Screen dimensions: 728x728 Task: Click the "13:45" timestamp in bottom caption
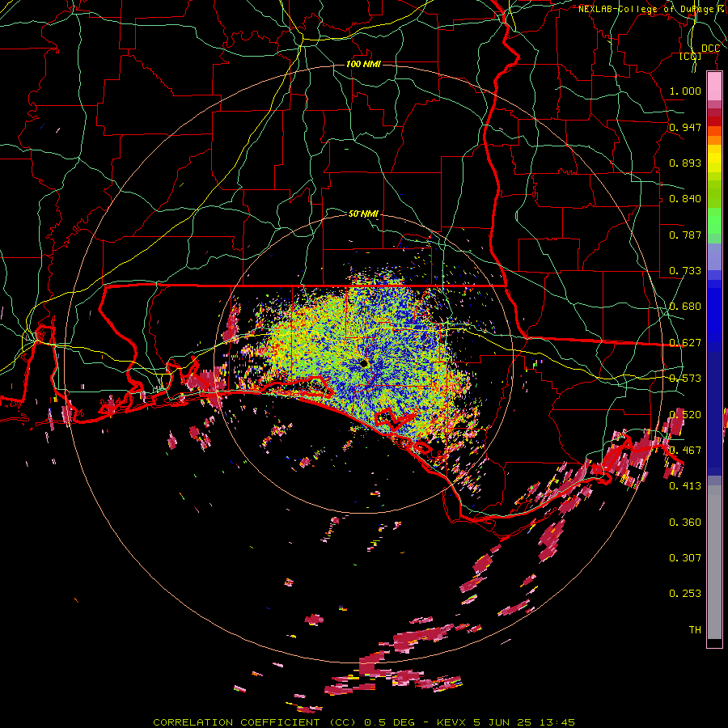pos(557,722)
